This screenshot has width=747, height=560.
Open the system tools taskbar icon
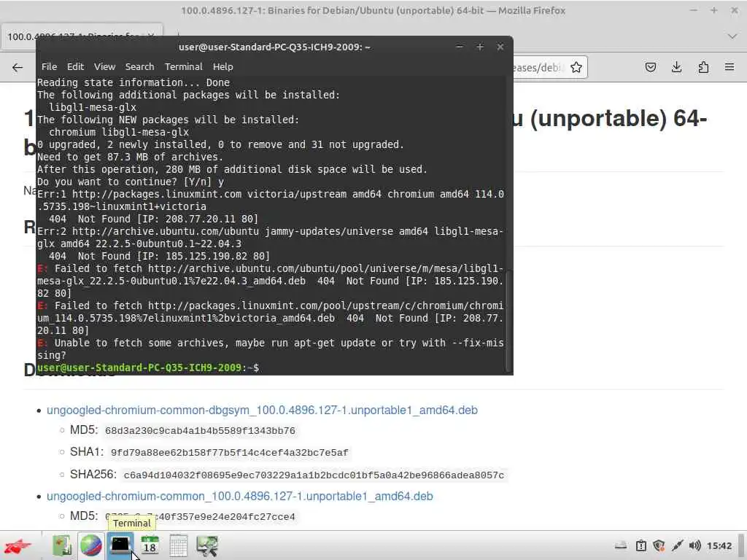pyautogui.click(x=206, y=545)
